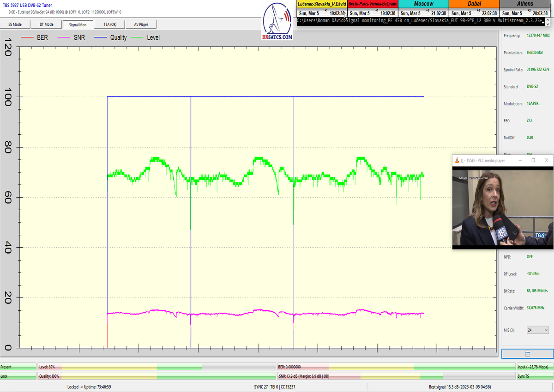Launch the AV Player tab

click(x=141, y=24)
